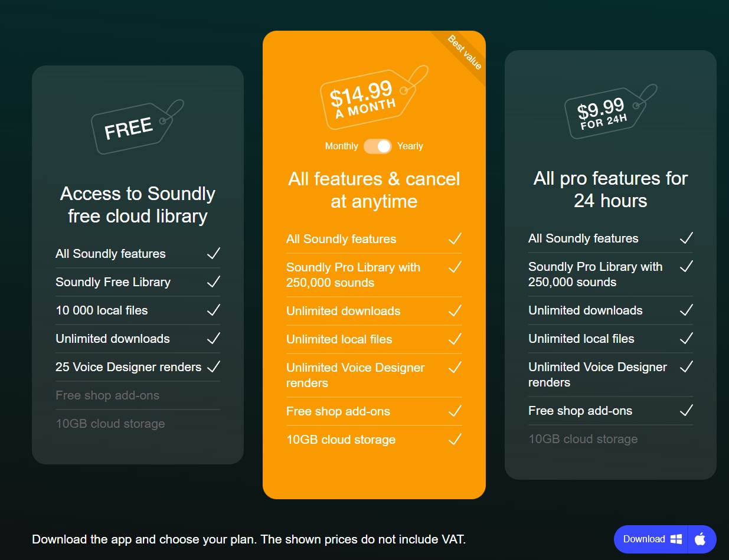Click the Windows logo on Download button
This screenshot has width=729, height=560.
676,539
